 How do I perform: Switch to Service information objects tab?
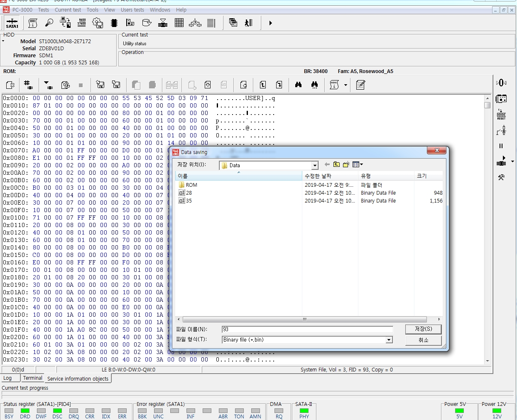click(x=78, y=378)
